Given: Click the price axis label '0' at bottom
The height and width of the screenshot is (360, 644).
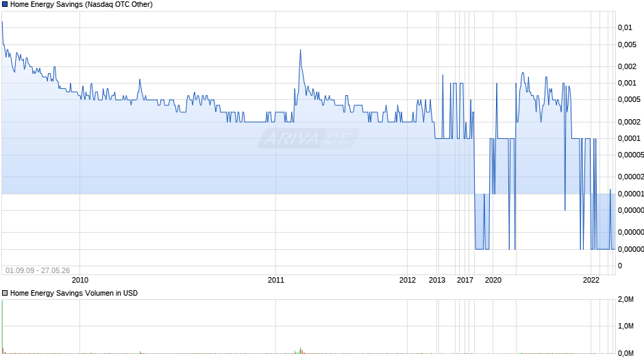Looking at the screenshot, I should click(x=620, y=266).
